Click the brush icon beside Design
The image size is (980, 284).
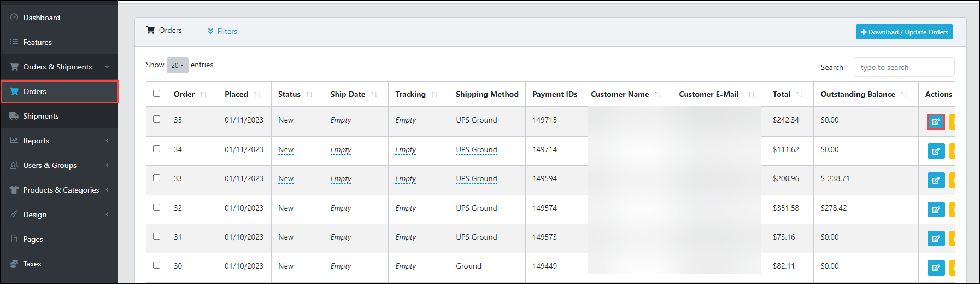[14, 215]
